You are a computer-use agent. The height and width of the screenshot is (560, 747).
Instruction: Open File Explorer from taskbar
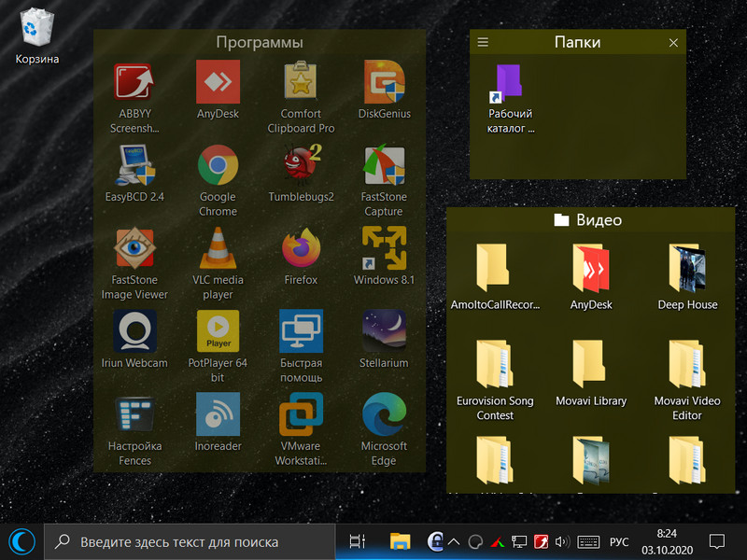(400, 542)
